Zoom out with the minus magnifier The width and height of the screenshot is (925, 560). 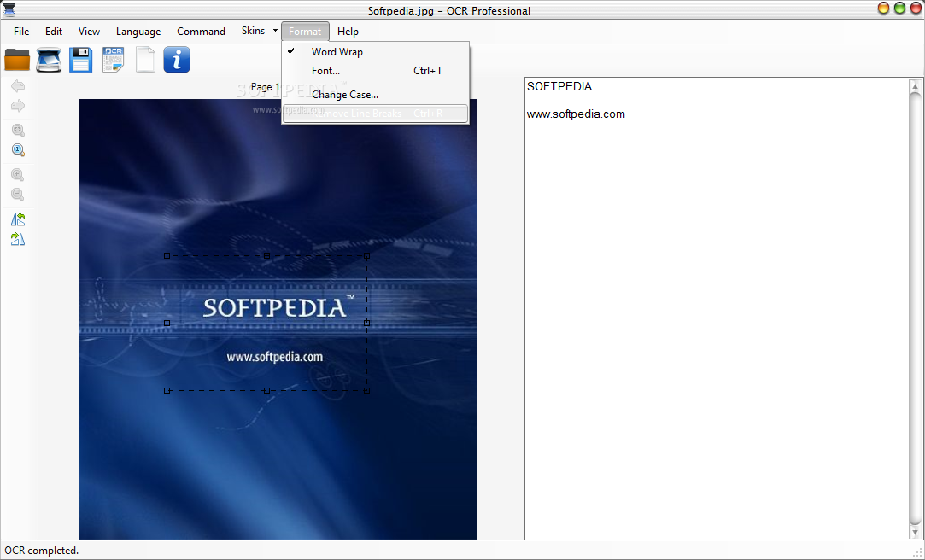click(x=18, y=195)
